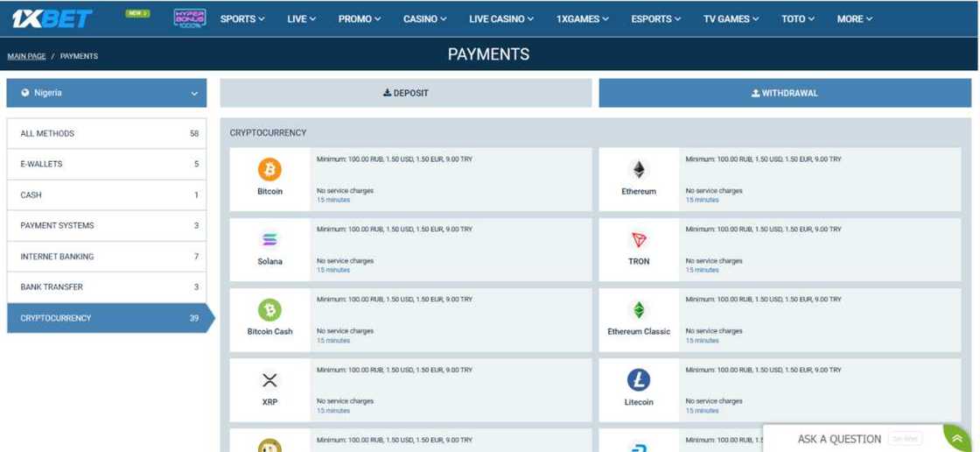This screenshot has width=980, height=452.
Task: Open the Hyper Bonus promo icon
Action: pos(189,18)
